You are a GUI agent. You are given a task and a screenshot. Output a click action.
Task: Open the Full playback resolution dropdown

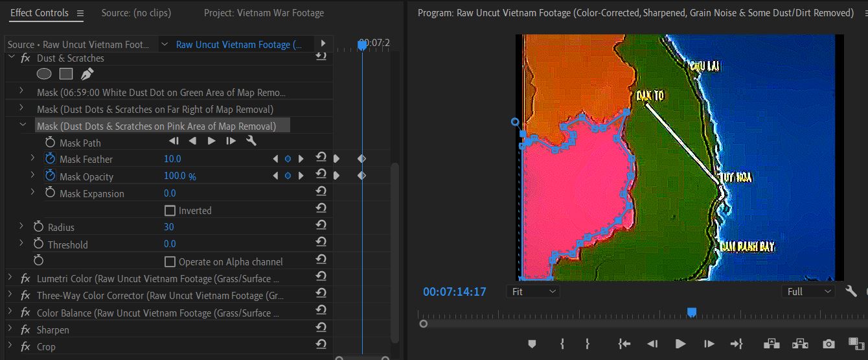coord(808,291)
